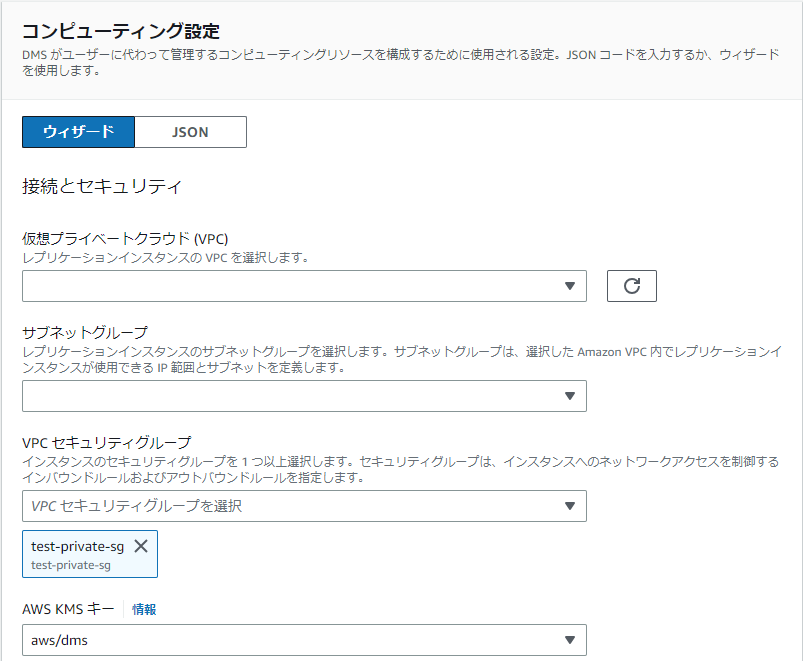Open the AWS KMS キー aws/dms dropdown

point(304,640)
